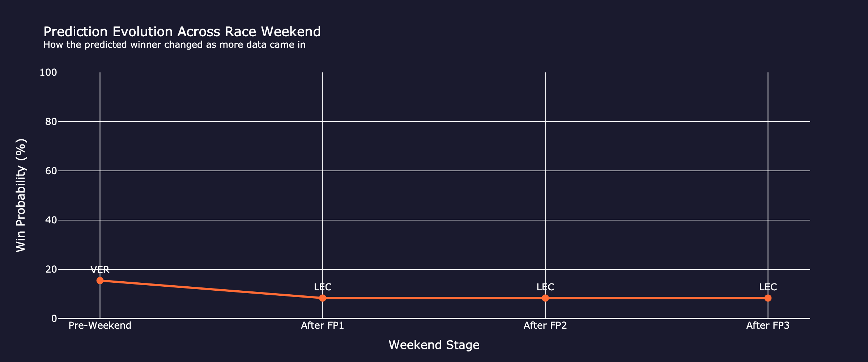Click the 100 y-axis tick label
Screen dimensions: 868x362
48,72
